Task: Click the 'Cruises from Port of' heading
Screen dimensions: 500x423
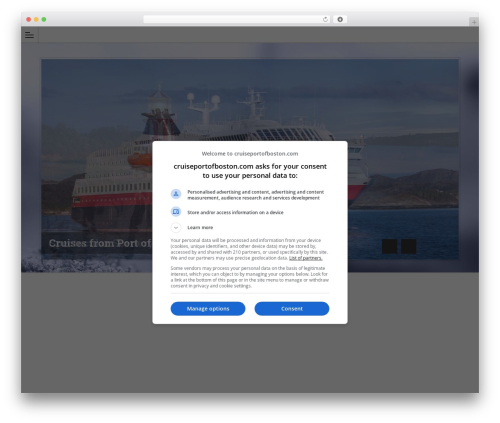Action: [x=100, y=243]
